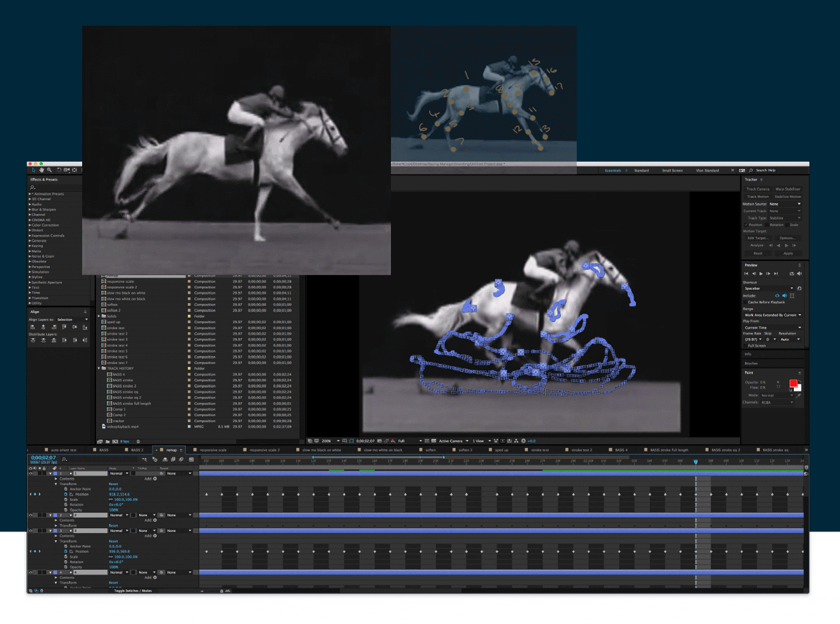840x624 pixels.
Task: Click the timeline search magnifier icon
Action: (64, 460)
